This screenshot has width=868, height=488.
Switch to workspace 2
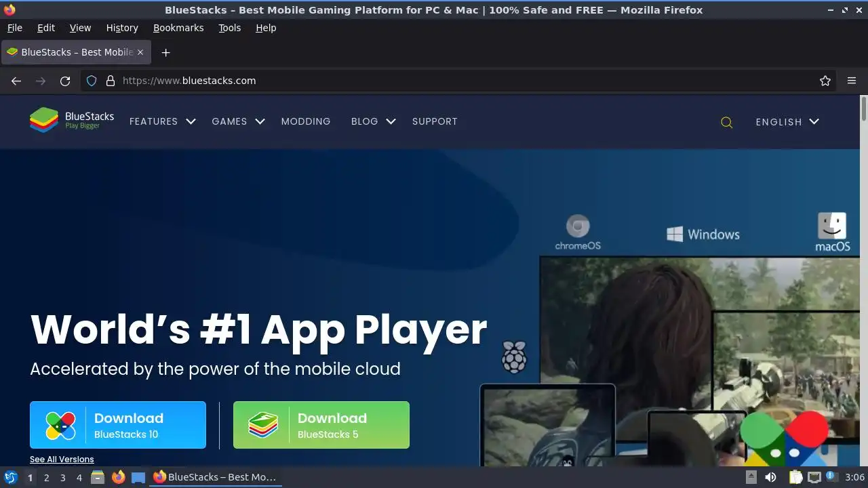[46, 477]
